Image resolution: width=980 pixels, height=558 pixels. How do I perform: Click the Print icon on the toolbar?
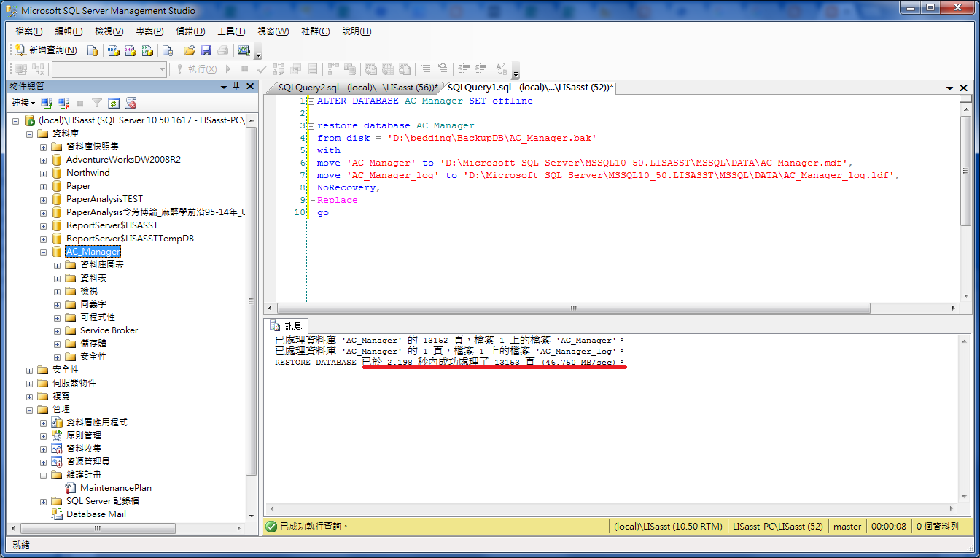click(x=223, y=50)
